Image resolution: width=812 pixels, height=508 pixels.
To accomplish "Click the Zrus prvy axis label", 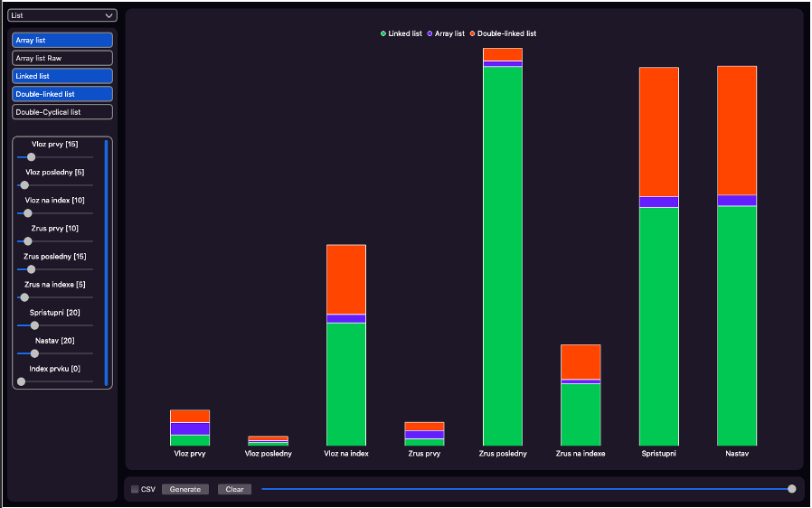I will tap(424, 454).
